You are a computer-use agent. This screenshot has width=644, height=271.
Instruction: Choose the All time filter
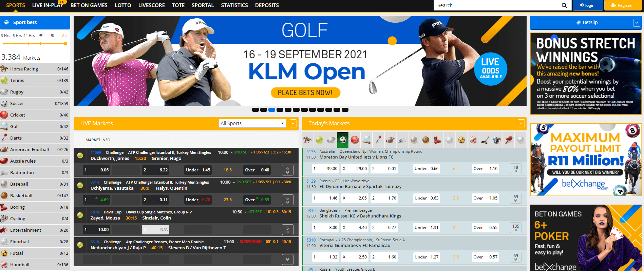tap(64, 36)
